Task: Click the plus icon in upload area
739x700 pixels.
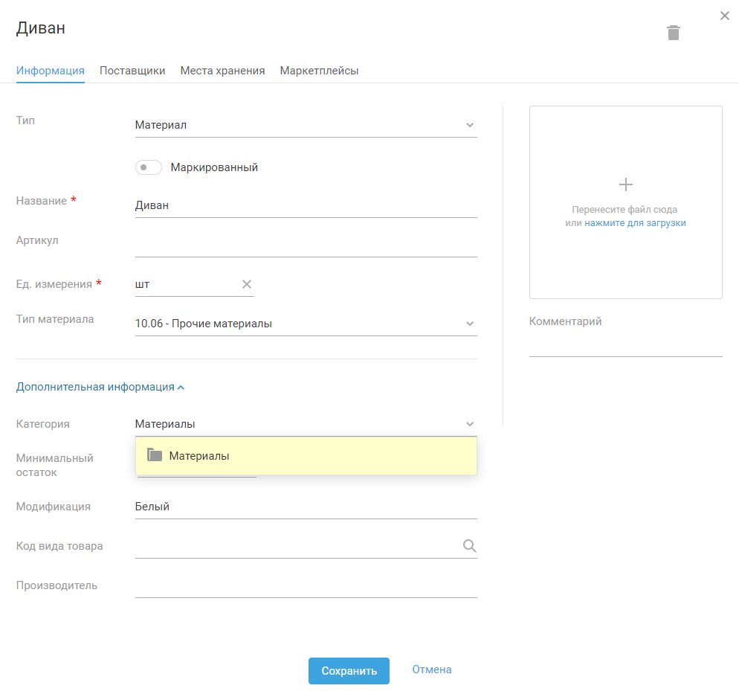Action: (x=626, y=184)
